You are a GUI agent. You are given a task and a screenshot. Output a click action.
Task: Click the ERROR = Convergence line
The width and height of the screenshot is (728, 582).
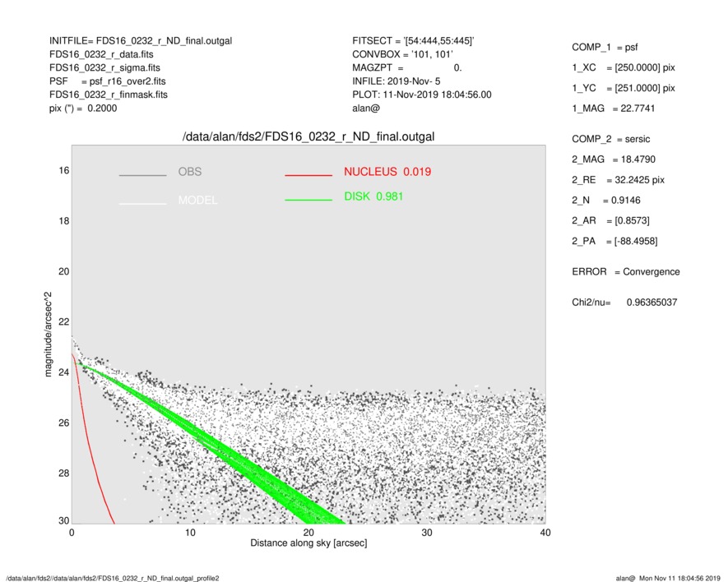pyautogui.click(x=626, y=272)
